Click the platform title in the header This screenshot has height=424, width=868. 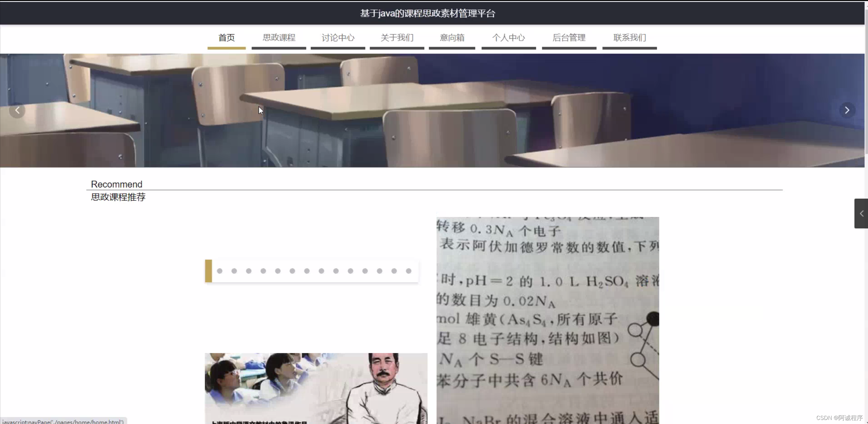428,13
